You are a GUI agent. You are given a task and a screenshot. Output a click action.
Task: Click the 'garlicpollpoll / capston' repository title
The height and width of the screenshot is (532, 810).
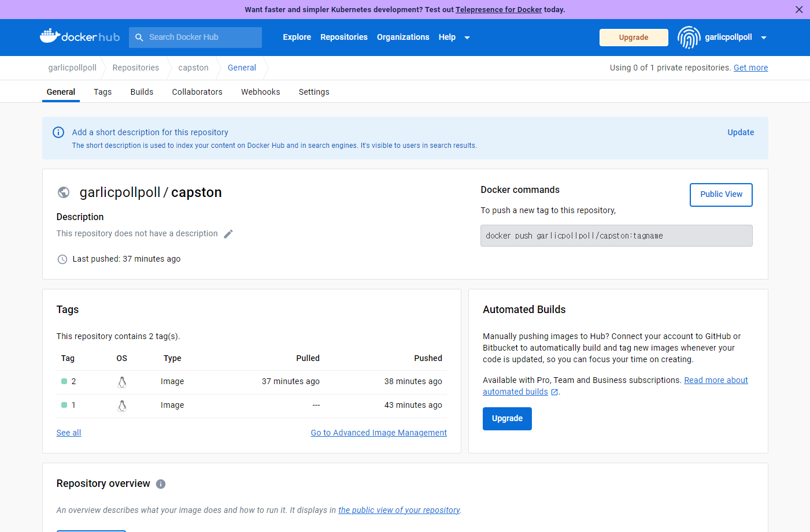(x=150, y=192)
